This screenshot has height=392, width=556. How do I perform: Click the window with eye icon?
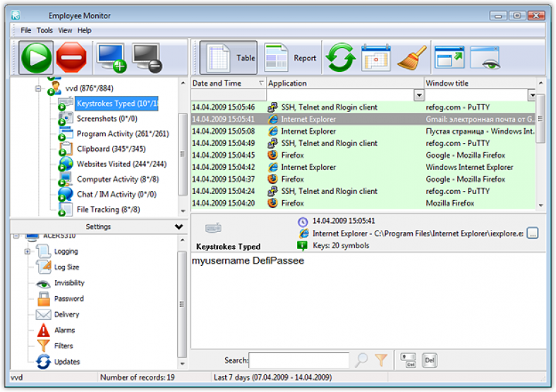pyautogui.click(x=485, y=57)
